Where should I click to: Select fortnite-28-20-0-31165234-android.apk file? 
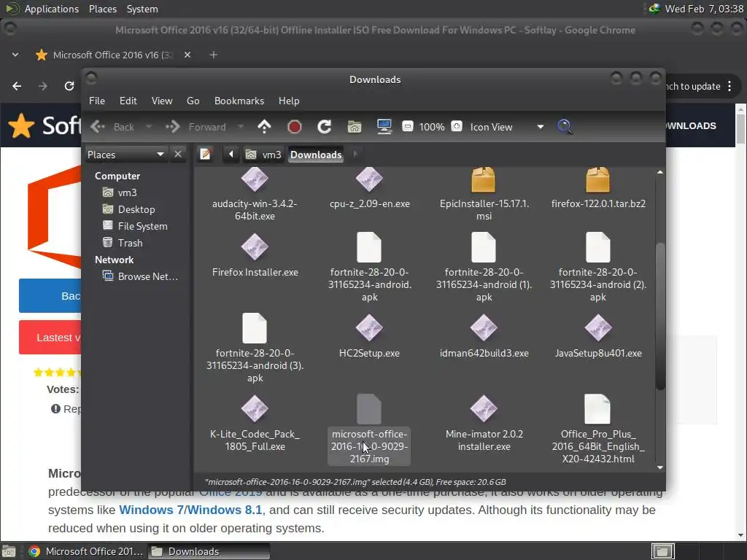coord(369,268)
